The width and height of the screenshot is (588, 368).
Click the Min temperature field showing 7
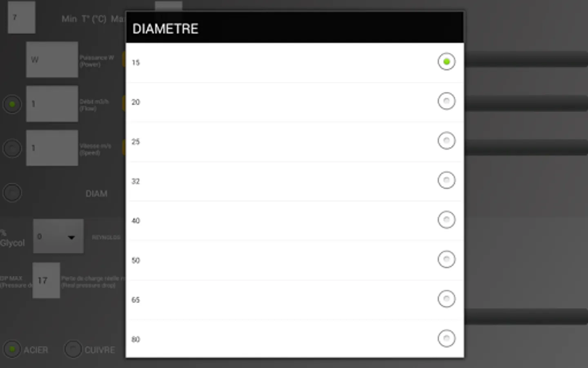point(21,17)
